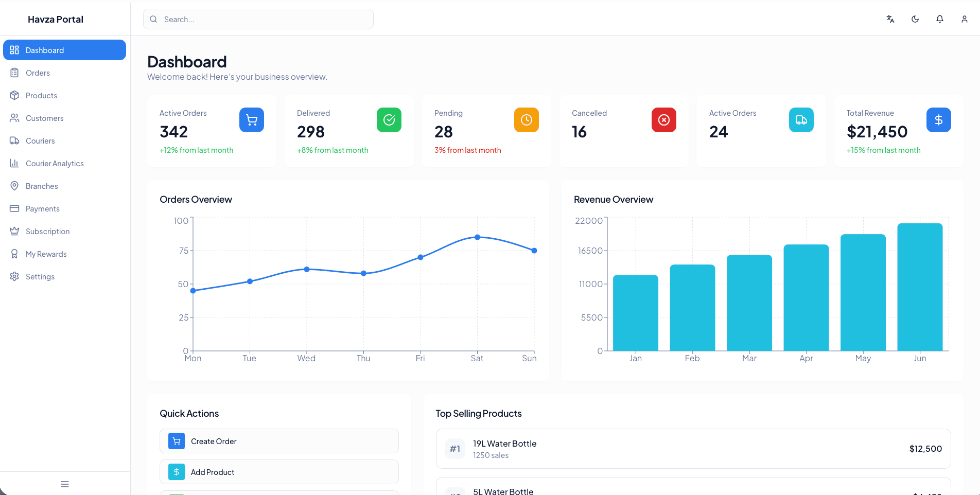Click the truck icon on the Active Orders card

coord(801,120)
